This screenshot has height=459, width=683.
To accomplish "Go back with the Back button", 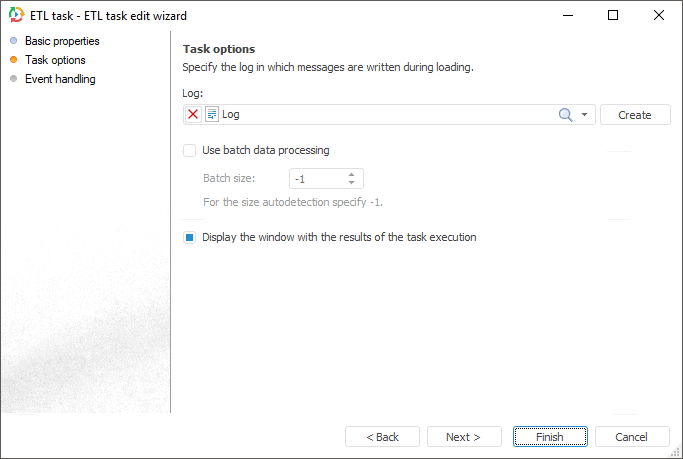I will click(382, 437).
